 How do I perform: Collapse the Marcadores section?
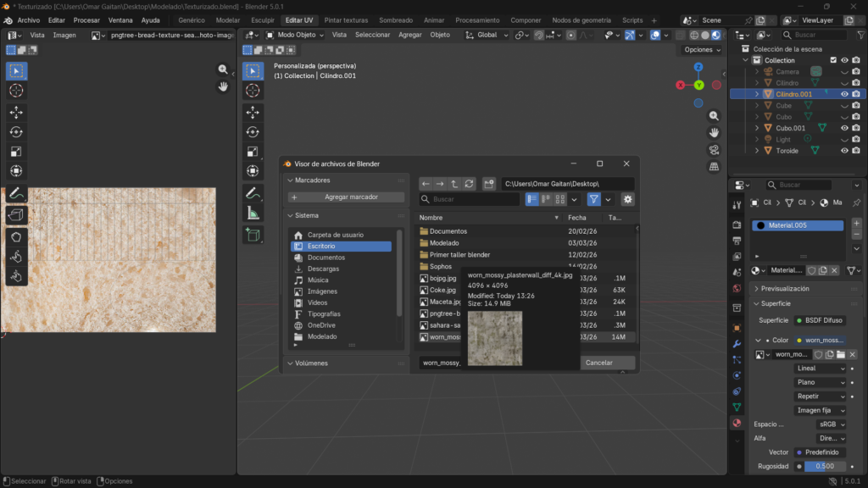(x=290, y=180)
